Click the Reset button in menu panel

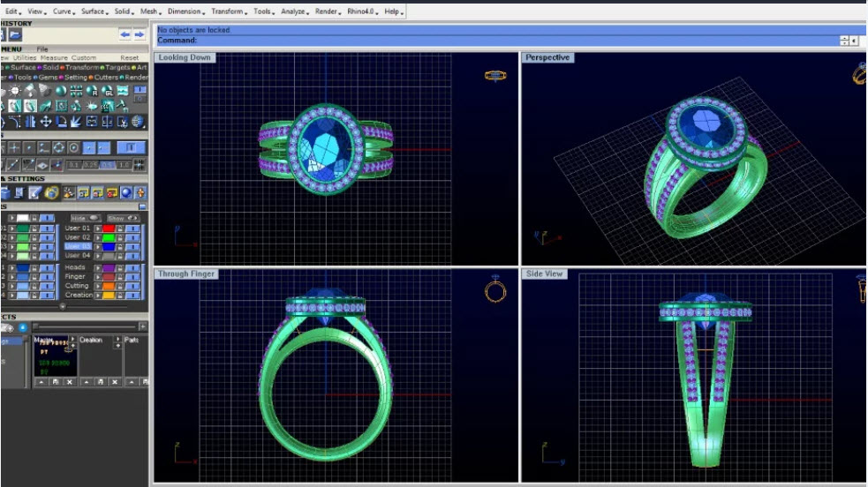click(129, 57)
